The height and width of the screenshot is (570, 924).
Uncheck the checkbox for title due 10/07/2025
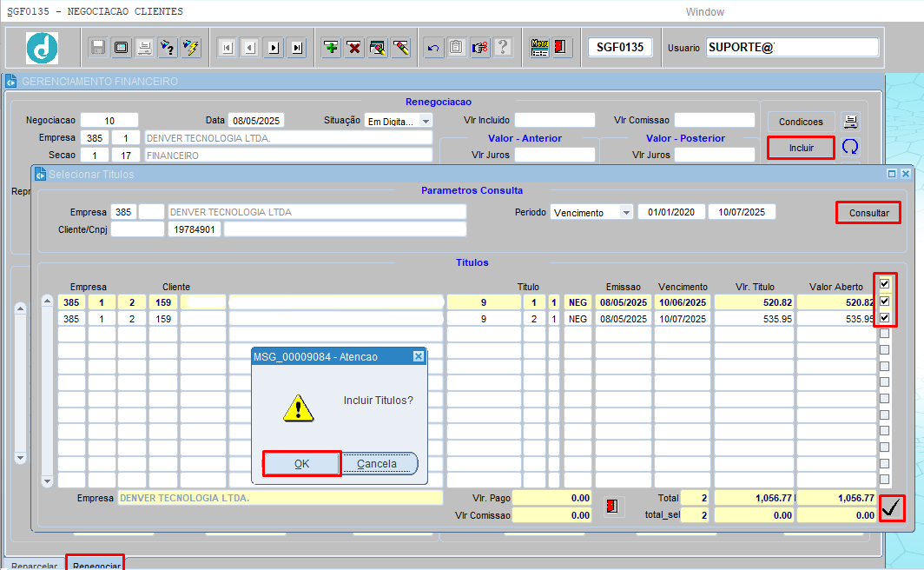[885, 318]
